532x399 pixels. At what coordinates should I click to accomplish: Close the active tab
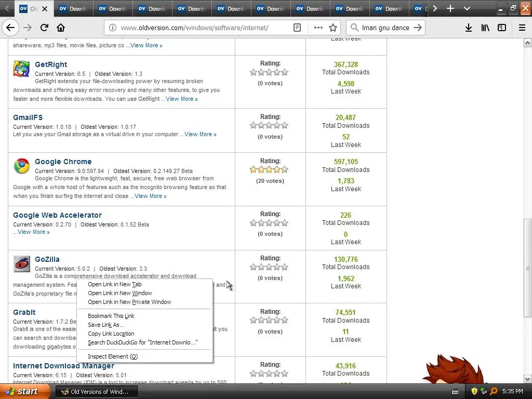point(45,9)
